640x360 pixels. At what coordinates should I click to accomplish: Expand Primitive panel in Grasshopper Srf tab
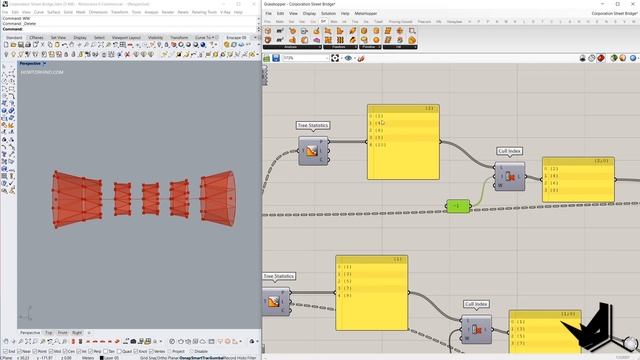[370, 47]
